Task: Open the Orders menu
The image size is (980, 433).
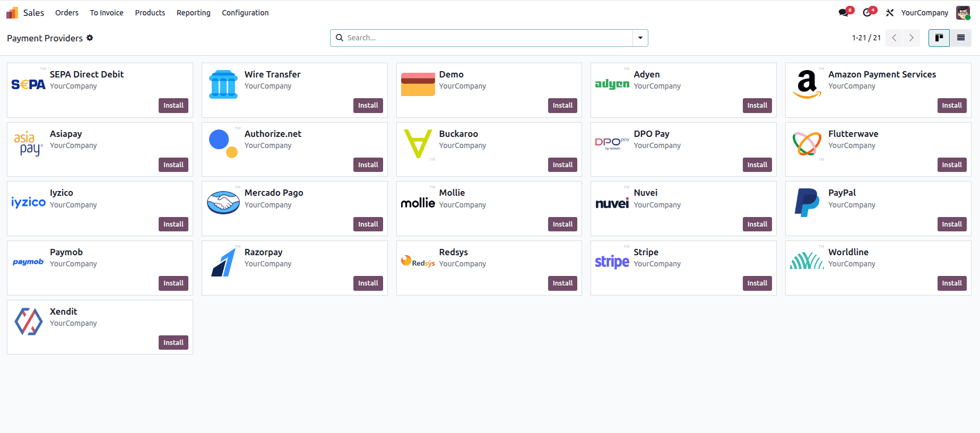Action: coord(67,13)
